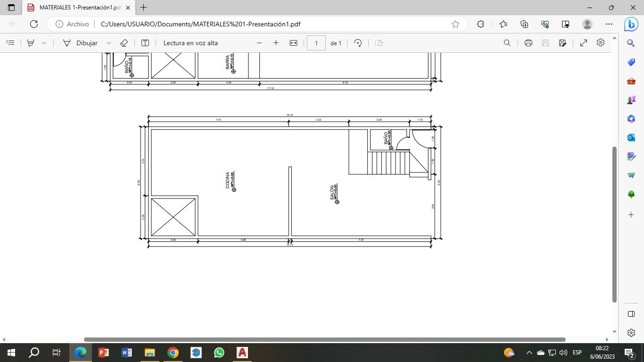Viewport: 644px width, 362px height.
Task: Toggle the sidebar visibility
Action: [631, 314]
